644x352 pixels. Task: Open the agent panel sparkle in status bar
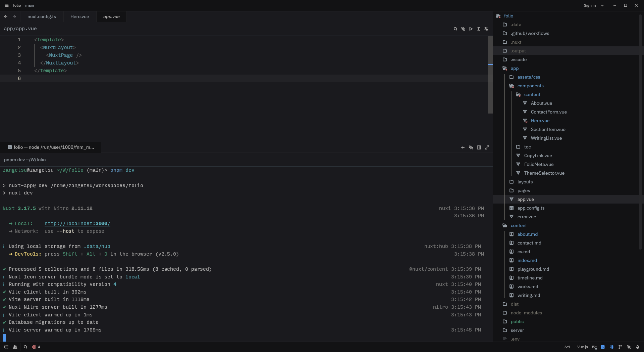[629, 347]
